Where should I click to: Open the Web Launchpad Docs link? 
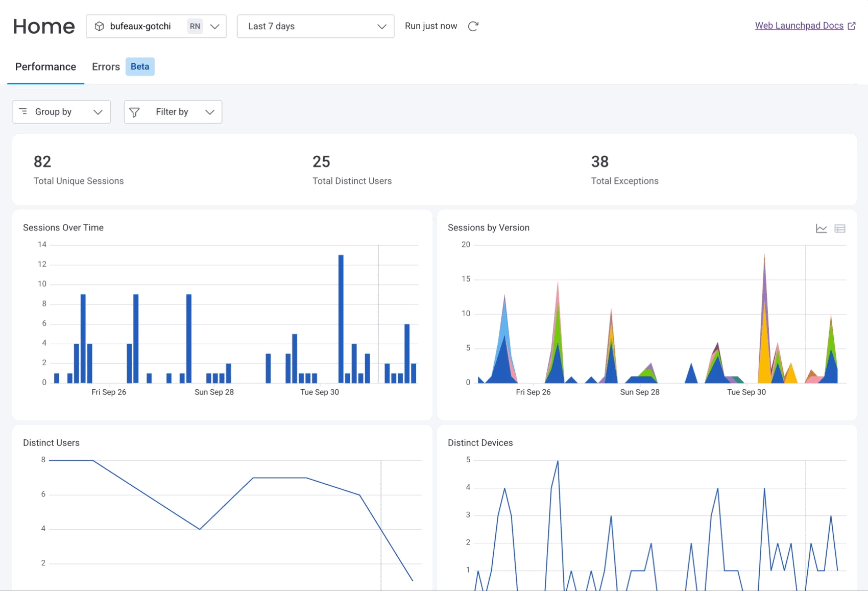click(x=799, y=26)
